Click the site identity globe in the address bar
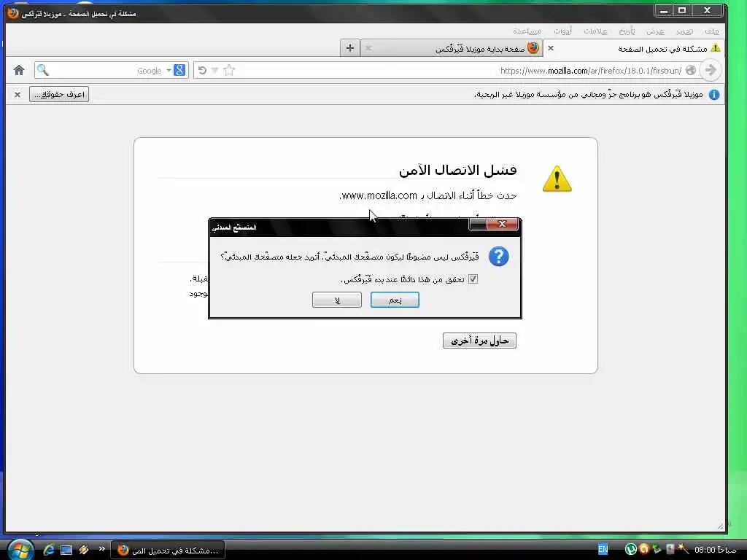 (x=691, y=71)
